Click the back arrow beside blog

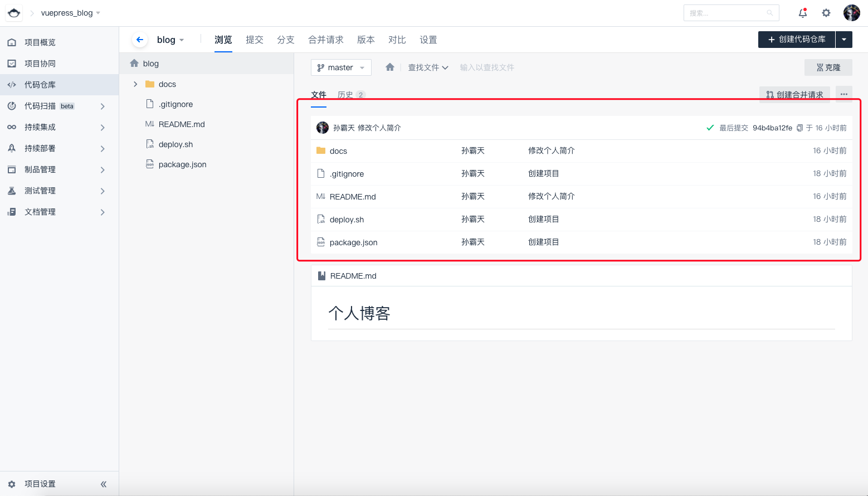pyautogui.click(x=140, y=40)
